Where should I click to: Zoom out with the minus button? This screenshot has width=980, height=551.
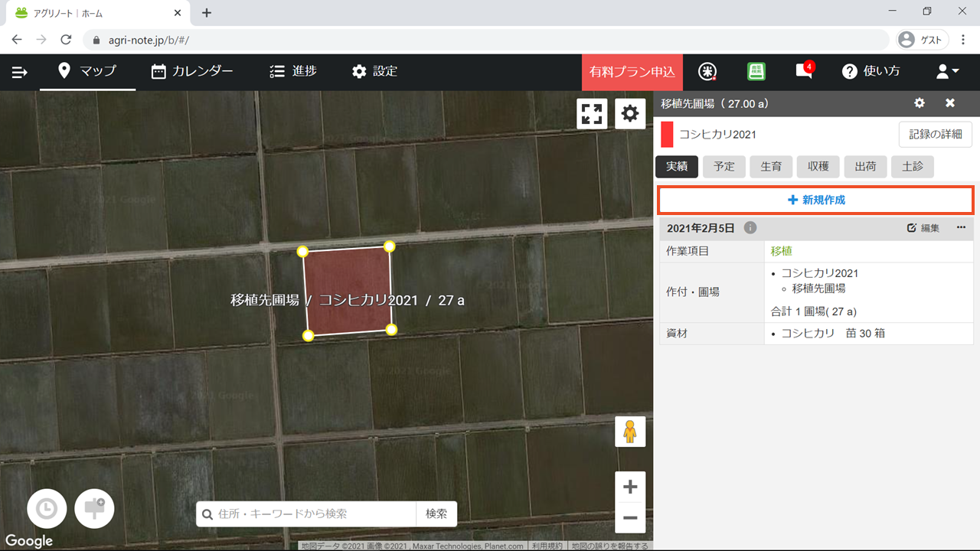tap(630, 518)
